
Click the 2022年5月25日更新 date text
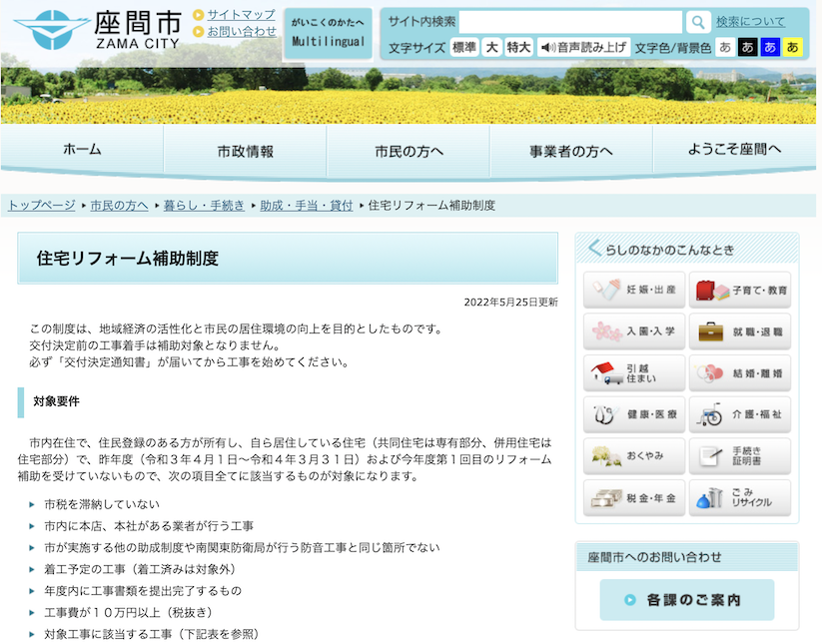click(510, 302)
